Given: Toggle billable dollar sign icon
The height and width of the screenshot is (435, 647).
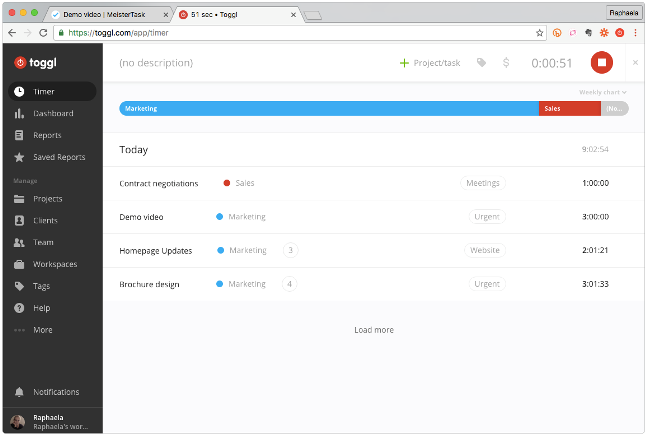Looking at the screenshot, I should pos(506,63).
